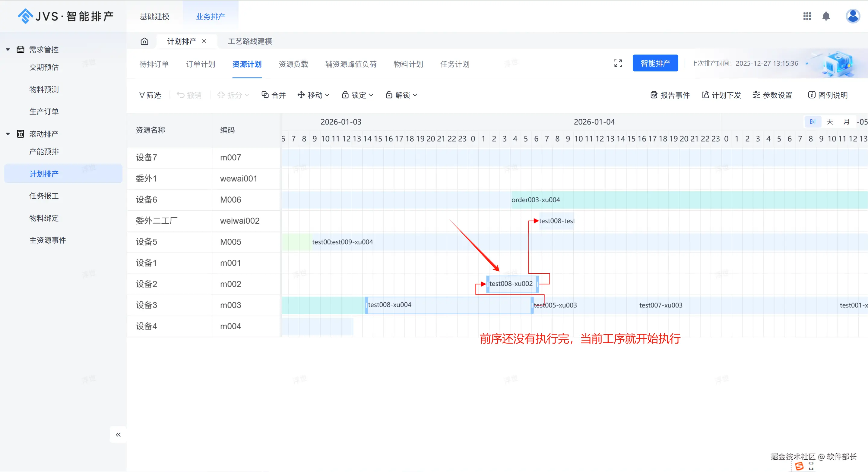Screen dimensions: 868x472
Task: Switch to the 资源负载 tab
Action: (293, 64)
